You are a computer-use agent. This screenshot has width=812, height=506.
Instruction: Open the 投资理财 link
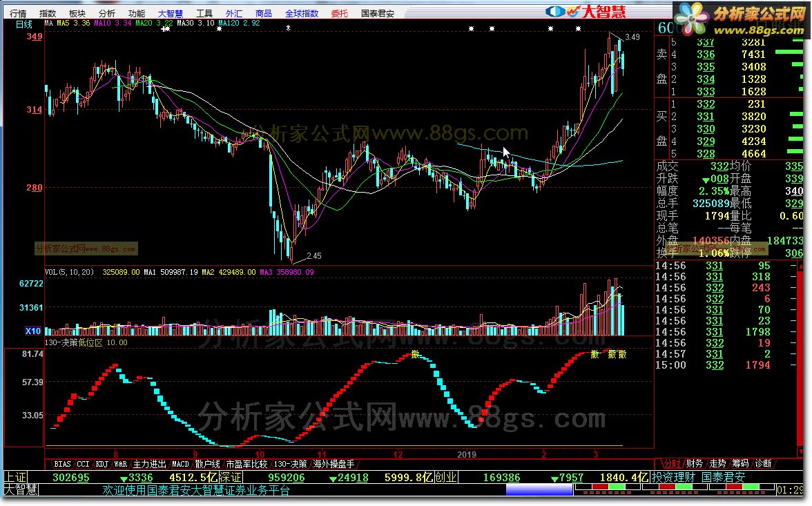click(x=673, y=477)
